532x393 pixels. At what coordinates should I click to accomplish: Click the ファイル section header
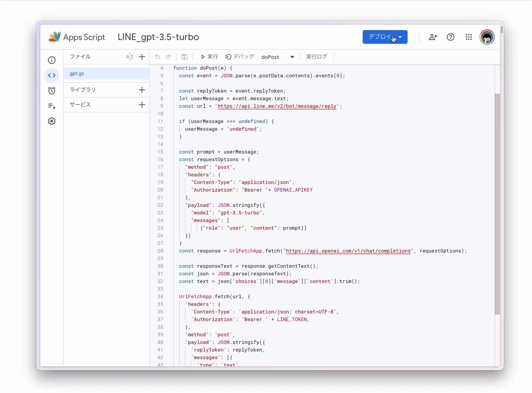click(80, 57)
